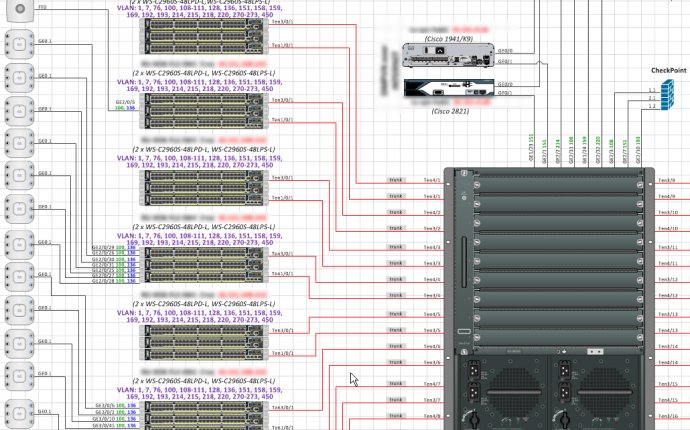Viewport: 690px width, 430px height.
Task: Click the Ten4/7 port label
Action: [432, 384]
